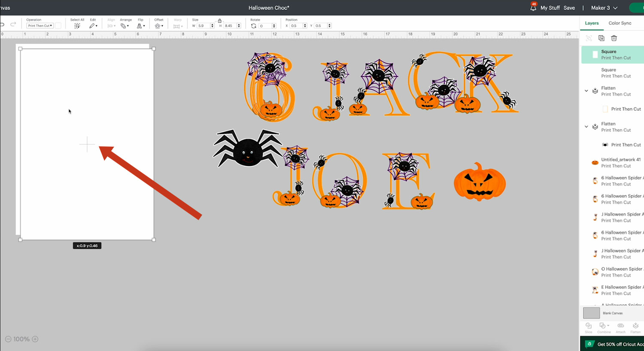Open My Stuff
Screen dimensions: 644x351
pyautogui.click(x=550, y=8)
